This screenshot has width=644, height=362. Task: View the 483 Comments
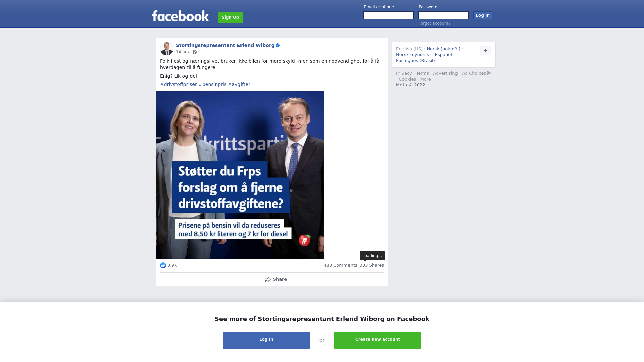coord(340,265)
